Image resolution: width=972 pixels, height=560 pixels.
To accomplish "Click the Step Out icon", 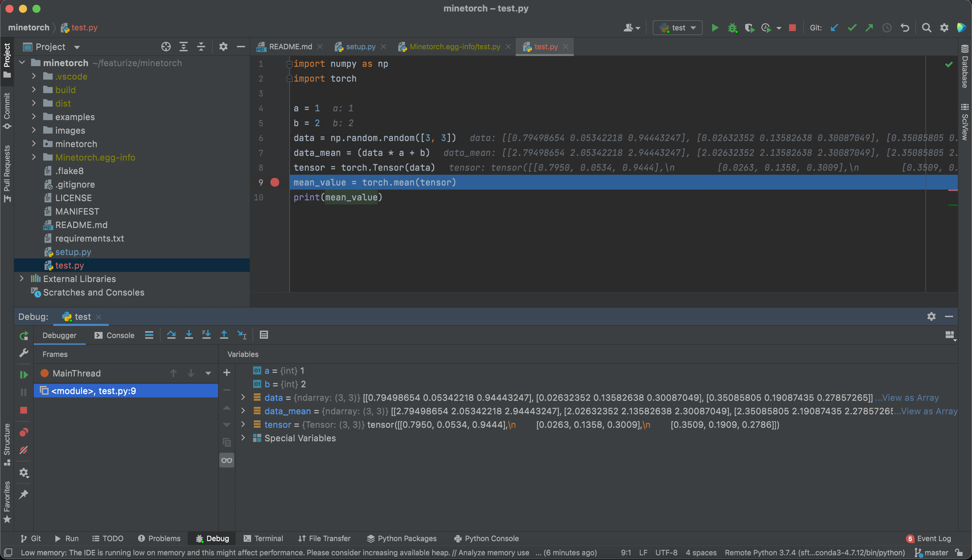I will (224, 335).
